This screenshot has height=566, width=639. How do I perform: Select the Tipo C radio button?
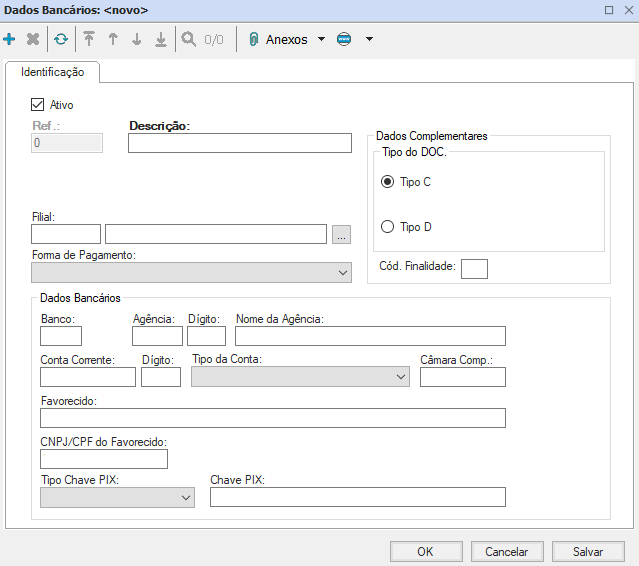click(388, 182)
